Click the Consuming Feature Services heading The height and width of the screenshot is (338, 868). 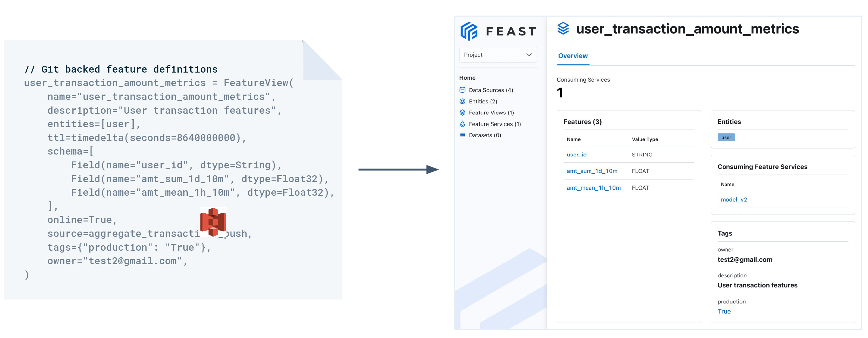(762, 166)
